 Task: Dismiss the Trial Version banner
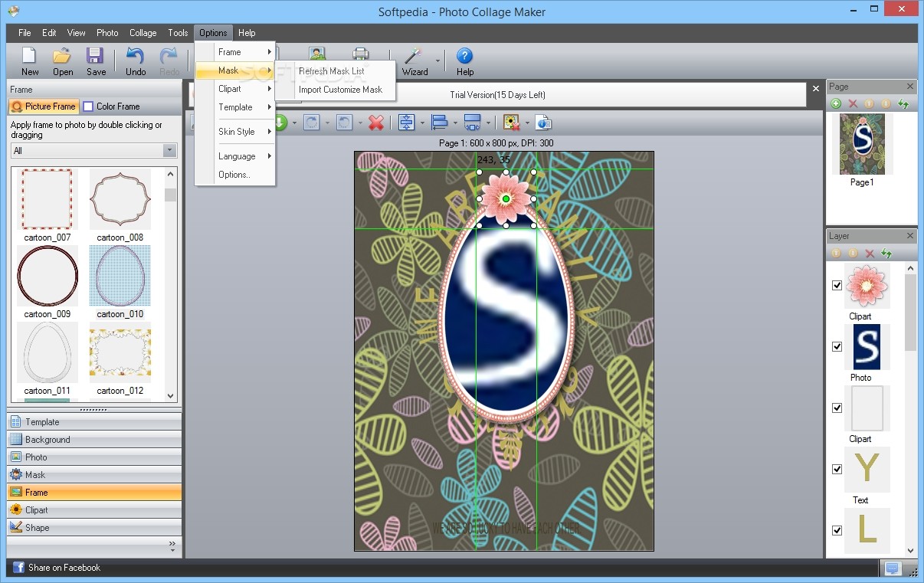coord(815,89)
